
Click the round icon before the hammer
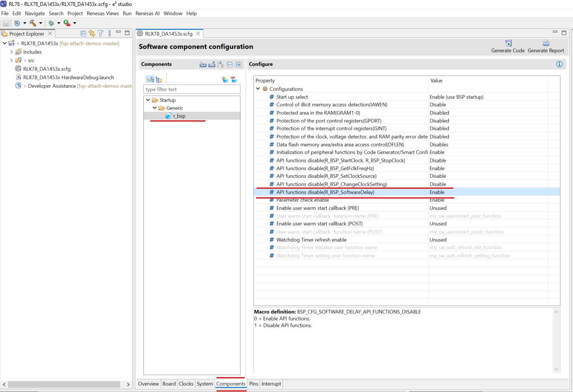pos(17,23)
